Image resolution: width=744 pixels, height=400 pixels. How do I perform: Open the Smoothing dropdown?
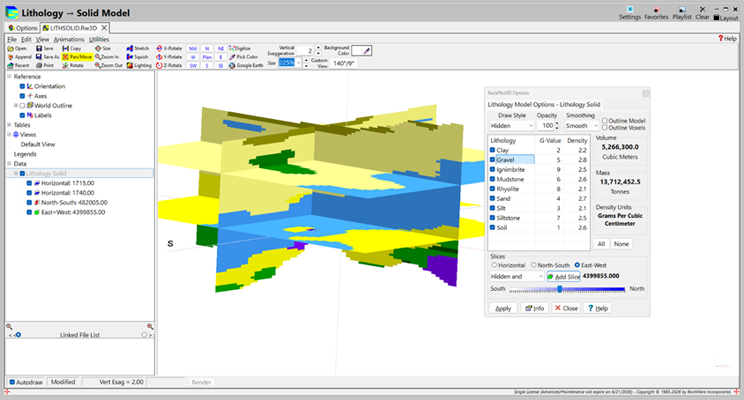tap(582, 126)
